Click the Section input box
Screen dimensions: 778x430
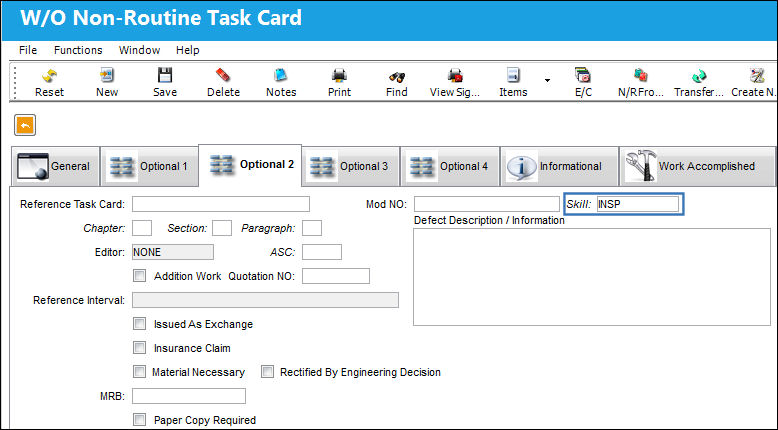click(222, 228)
